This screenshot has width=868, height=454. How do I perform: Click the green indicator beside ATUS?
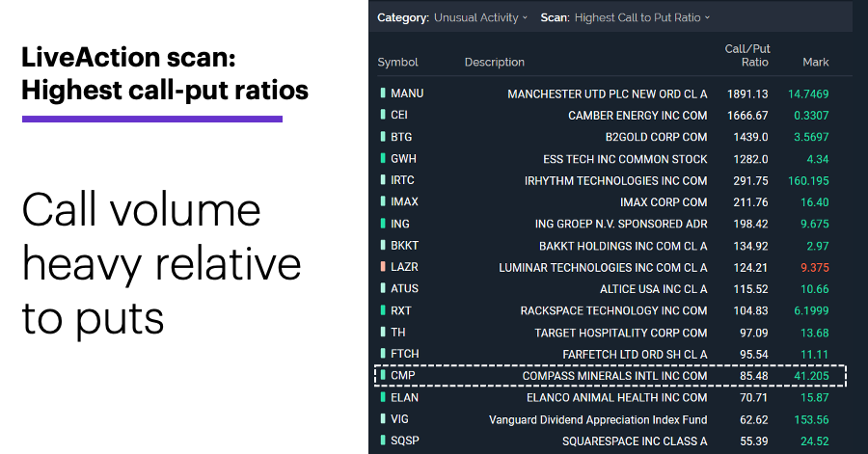pos(383,288)
